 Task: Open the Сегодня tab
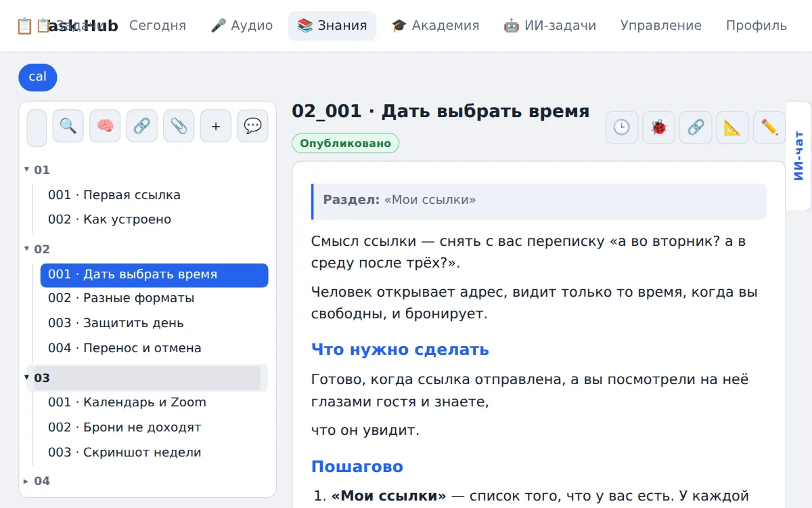(x=158, y=26)
